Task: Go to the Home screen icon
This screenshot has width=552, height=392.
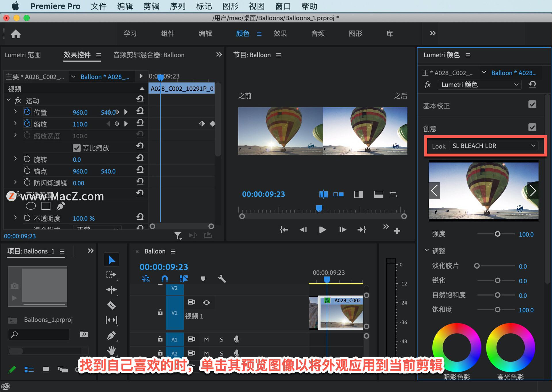Action: tap(16, 34)
